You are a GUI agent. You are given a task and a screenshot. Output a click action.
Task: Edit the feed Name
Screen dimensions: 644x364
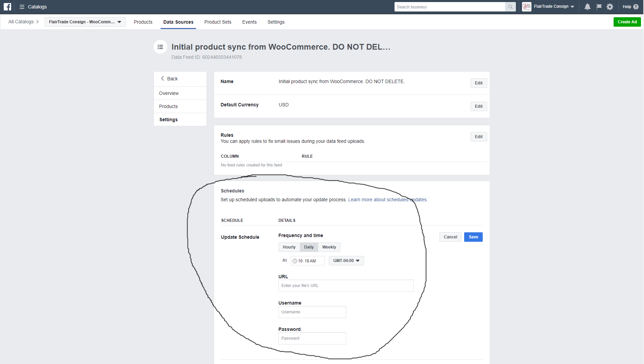click(479, 83)
